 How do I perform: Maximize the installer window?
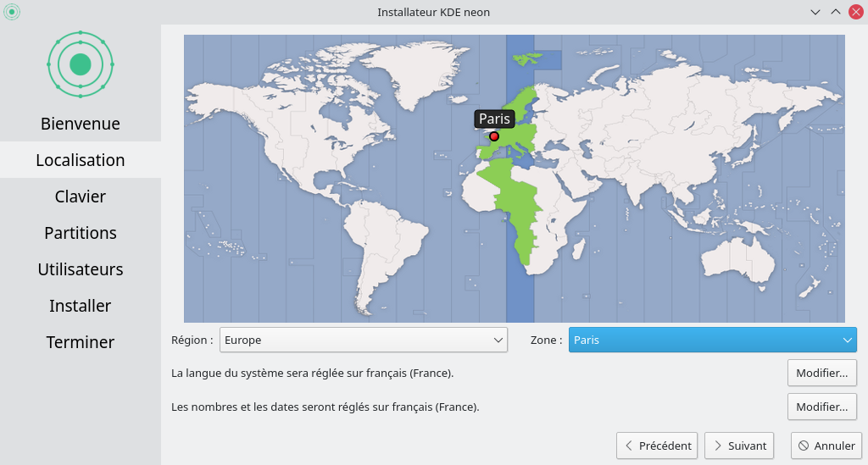click(835, 12)
